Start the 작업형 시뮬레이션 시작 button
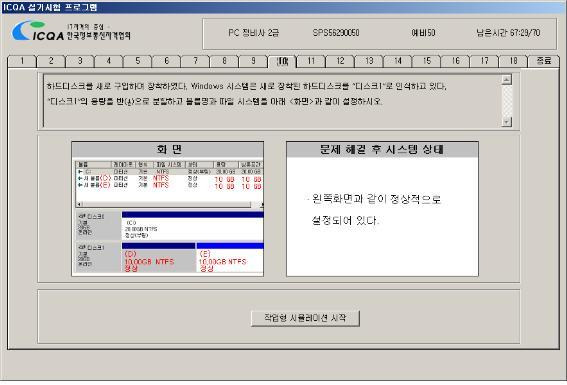Screen dimensions: 567x385 tap(305, 318)
